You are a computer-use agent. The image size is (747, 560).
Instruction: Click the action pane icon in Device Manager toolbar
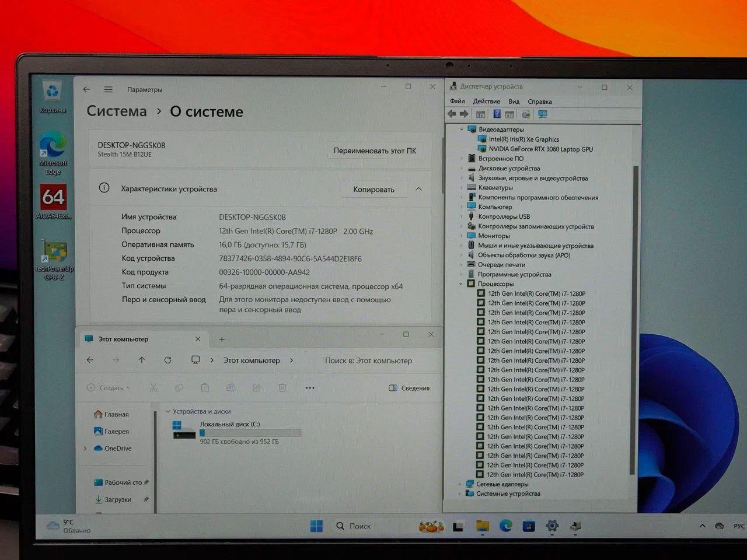pos(509,114)
